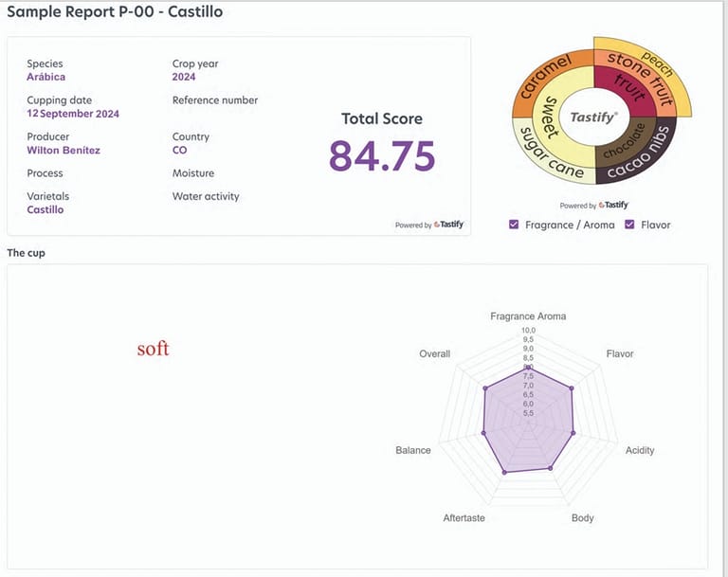Viewport: 728px width, 577px height.
Task: Toggle the Fragrance / Aroma checkbox
Action: 514,225
